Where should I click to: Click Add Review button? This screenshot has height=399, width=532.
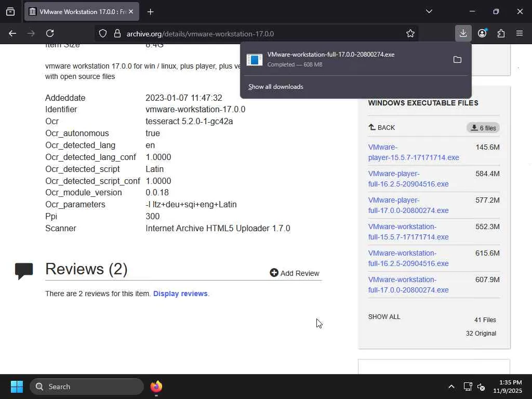pos(295,273)
